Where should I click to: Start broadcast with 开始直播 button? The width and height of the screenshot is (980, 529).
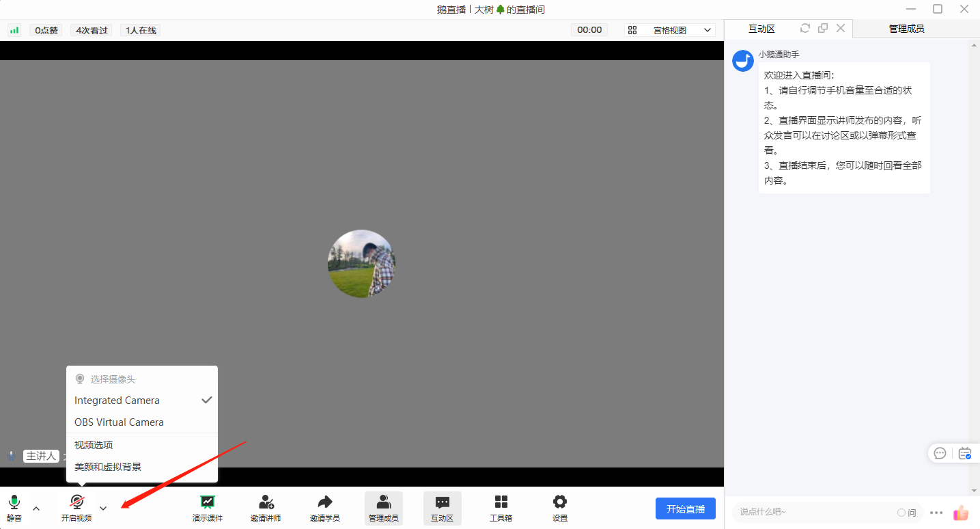(686, 508)
